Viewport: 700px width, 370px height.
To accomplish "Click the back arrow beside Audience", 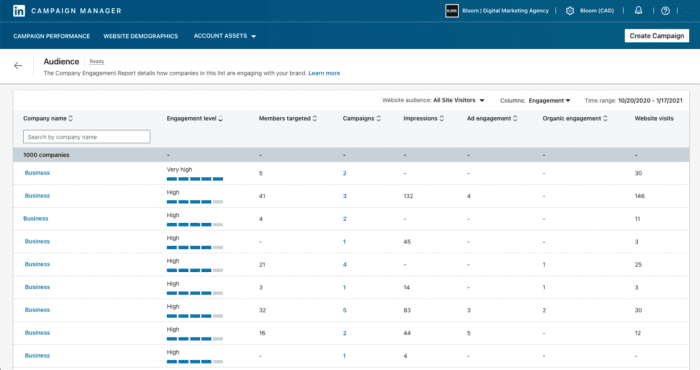I will pyautogui.click(x=18, y=66).
